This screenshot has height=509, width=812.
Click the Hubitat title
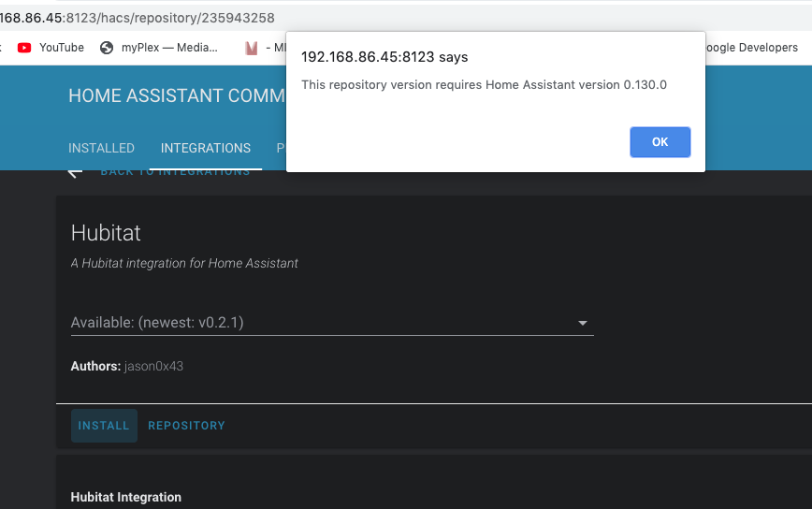106,233
